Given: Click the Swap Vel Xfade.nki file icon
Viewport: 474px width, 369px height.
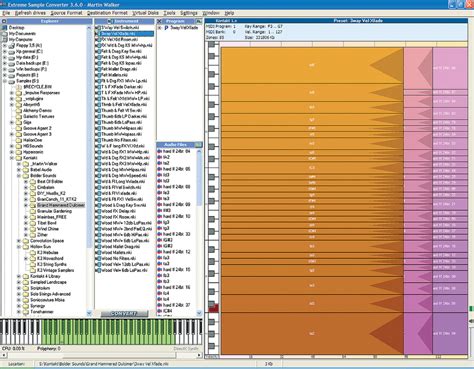Looking at the screenshot, I should [x=98, y=34].
